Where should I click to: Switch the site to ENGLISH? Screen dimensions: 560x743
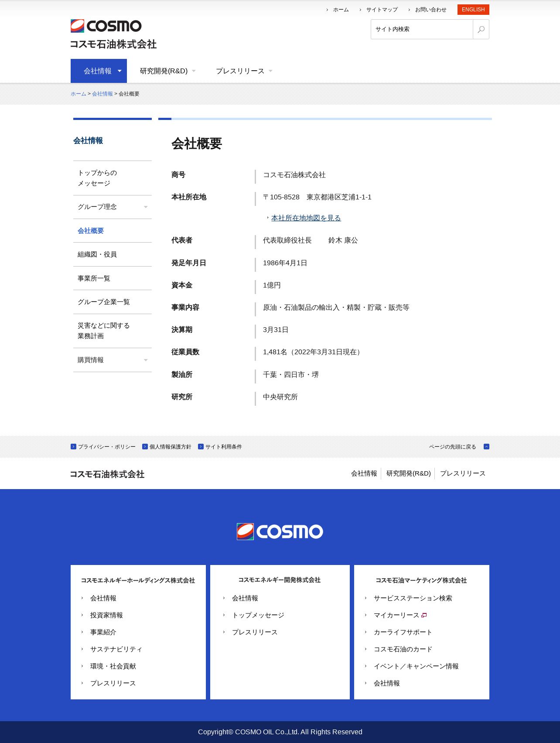(x=473, y=10)
